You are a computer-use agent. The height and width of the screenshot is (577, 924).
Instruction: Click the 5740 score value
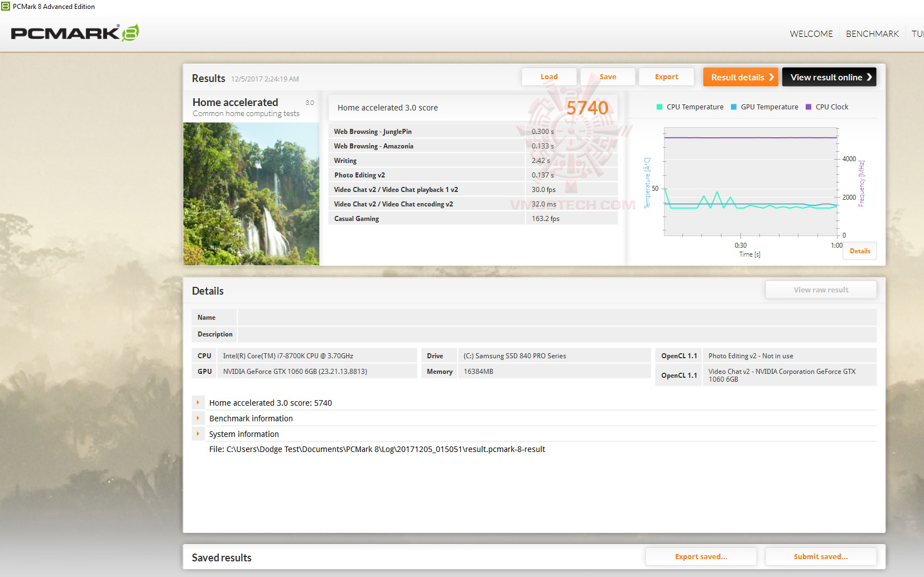click(x=587, y=108)
